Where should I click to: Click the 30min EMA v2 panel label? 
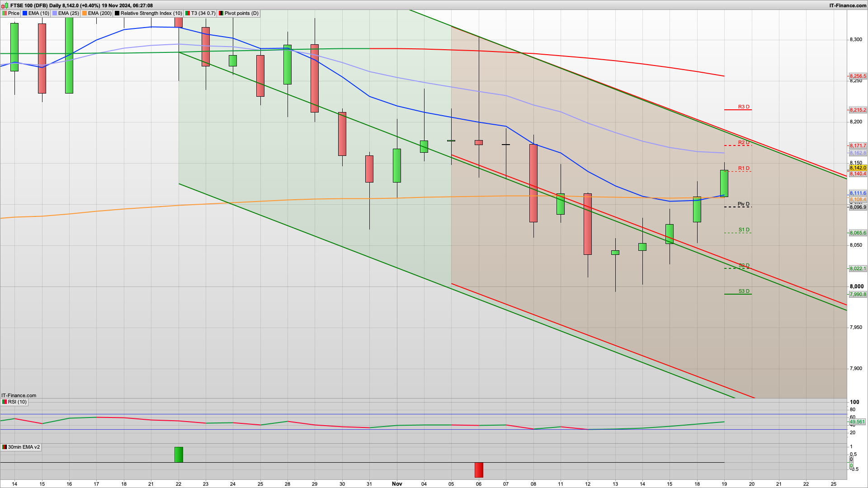(21, 447)
